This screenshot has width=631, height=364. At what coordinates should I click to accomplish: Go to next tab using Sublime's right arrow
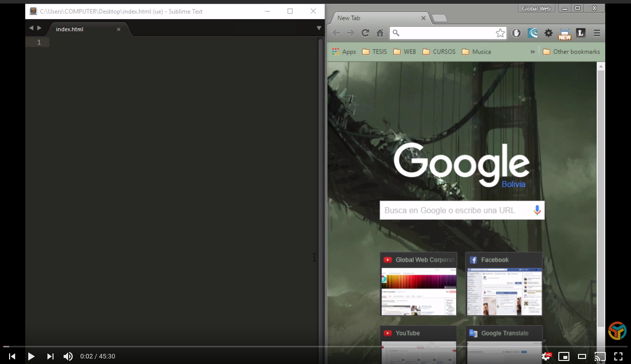coord(39,28)
